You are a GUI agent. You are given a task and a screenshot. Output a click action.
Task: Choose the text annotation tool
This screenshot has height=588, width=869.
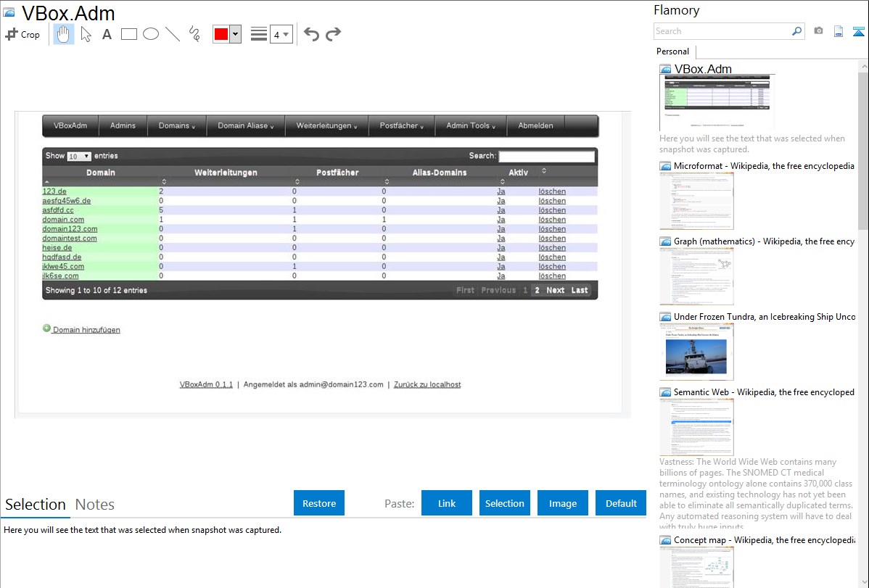[x=107, y=34]
